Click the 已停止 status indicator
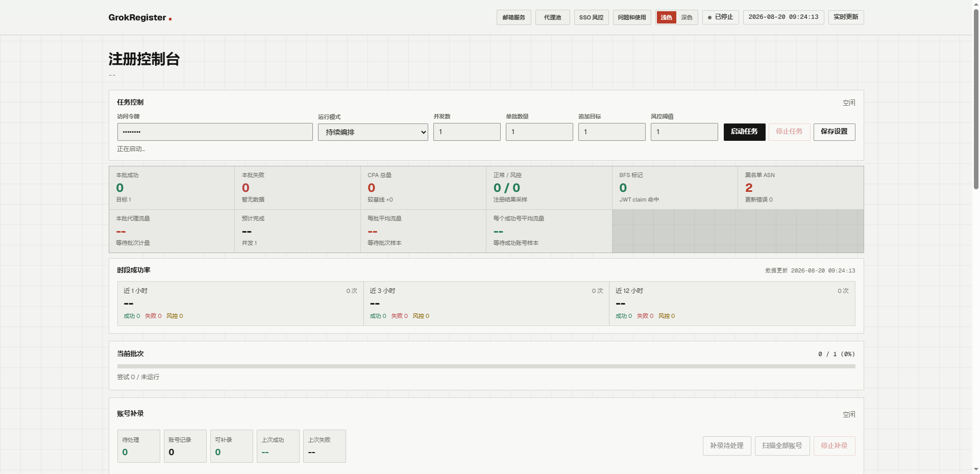This screenshot has height=474, width=980. 720,17
